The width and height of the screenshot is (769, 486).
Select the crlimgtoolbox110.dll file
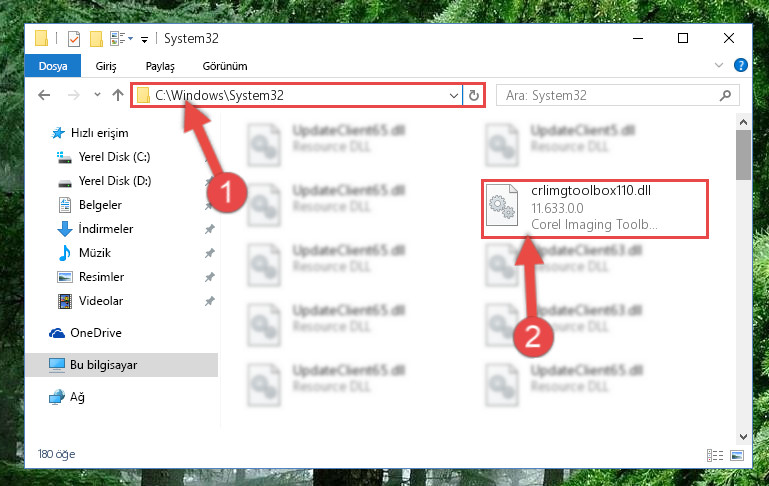pyautogui.click(x=595, y=209)
